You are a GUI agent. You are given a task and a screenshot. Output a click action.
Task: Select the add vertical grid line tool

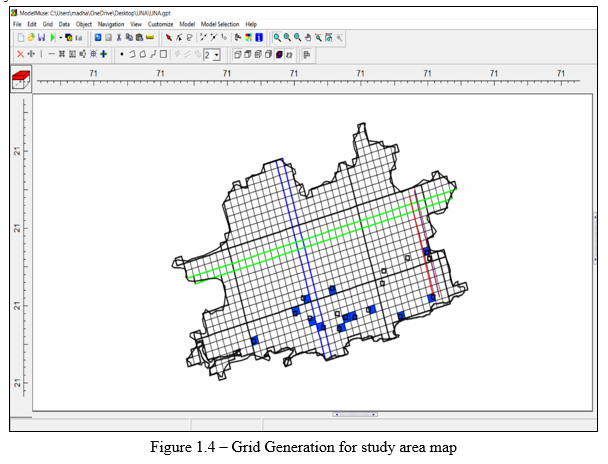41,54
